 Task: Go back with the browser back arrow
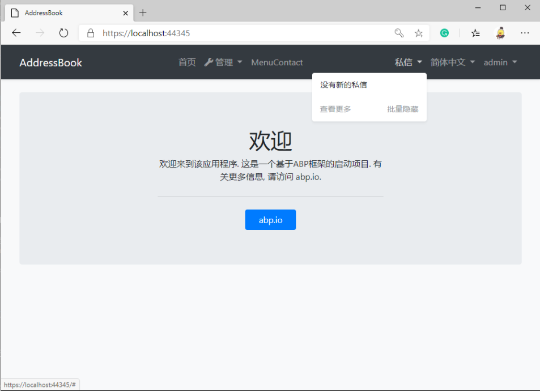[16, 33]
